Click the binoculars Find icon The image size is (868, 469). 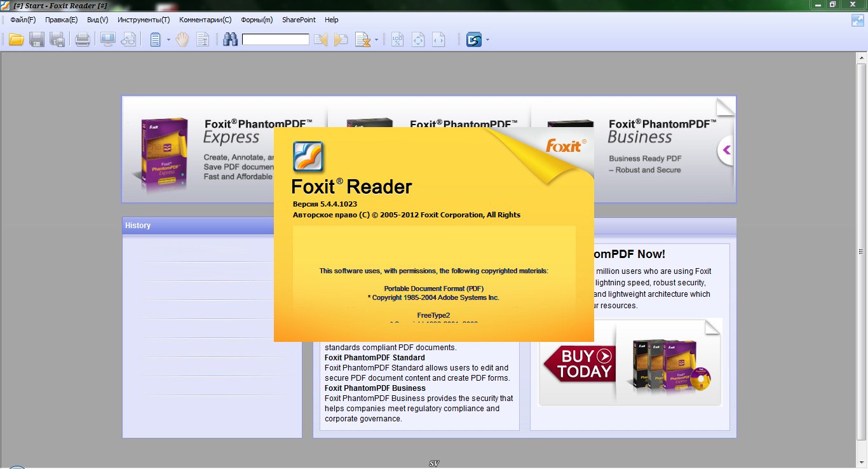click(230, 40)
